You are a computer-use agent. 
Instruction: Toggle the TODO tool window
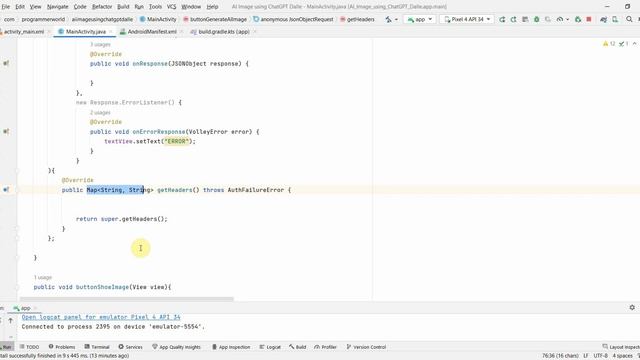pos(29,347)
